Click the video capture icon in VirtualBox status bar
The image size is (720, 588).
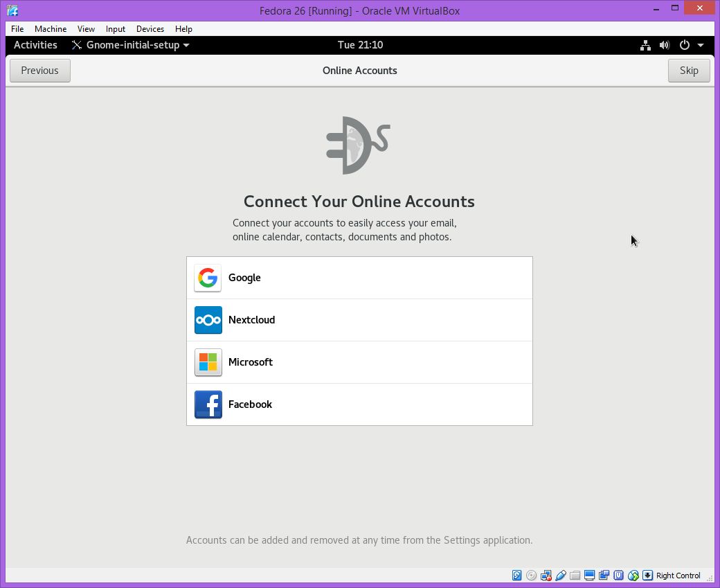[x=604, y=575]
